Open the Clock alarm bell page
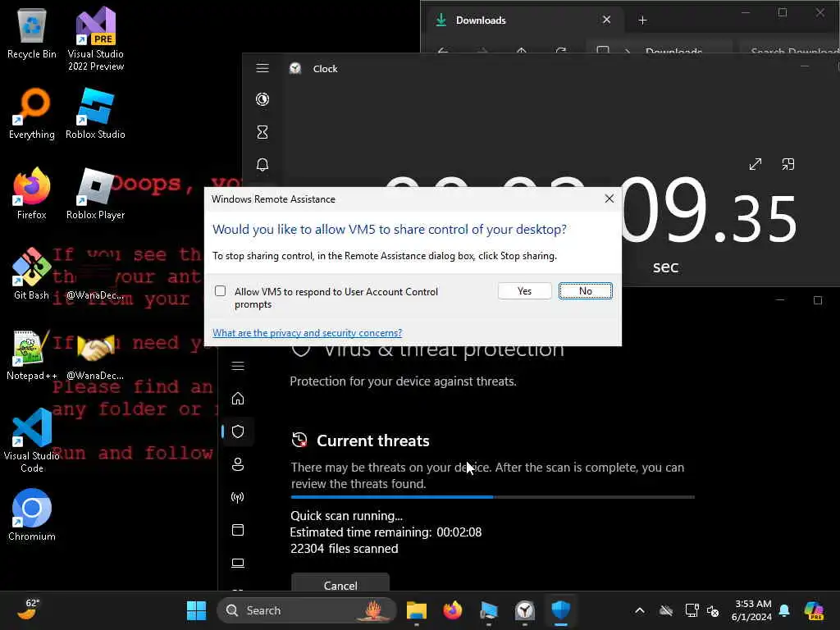 [262, 164]
